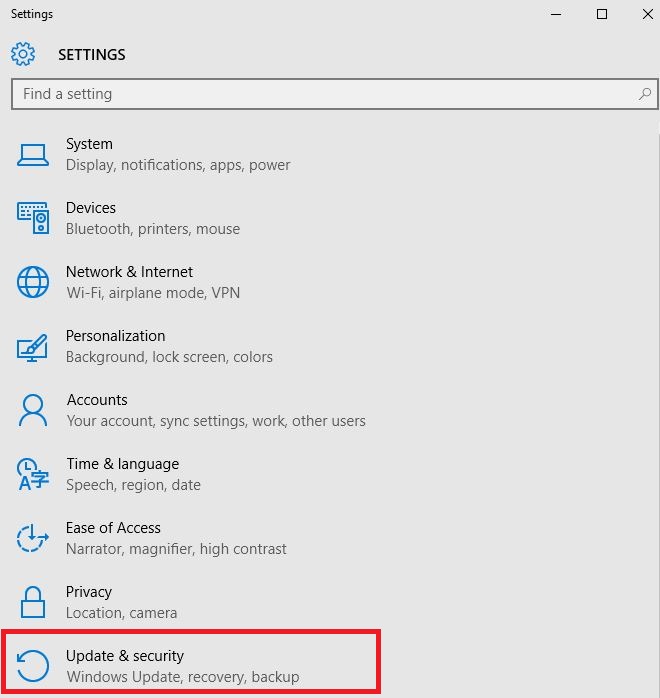
Task: Open the System category title
Action: pos(89,144)
